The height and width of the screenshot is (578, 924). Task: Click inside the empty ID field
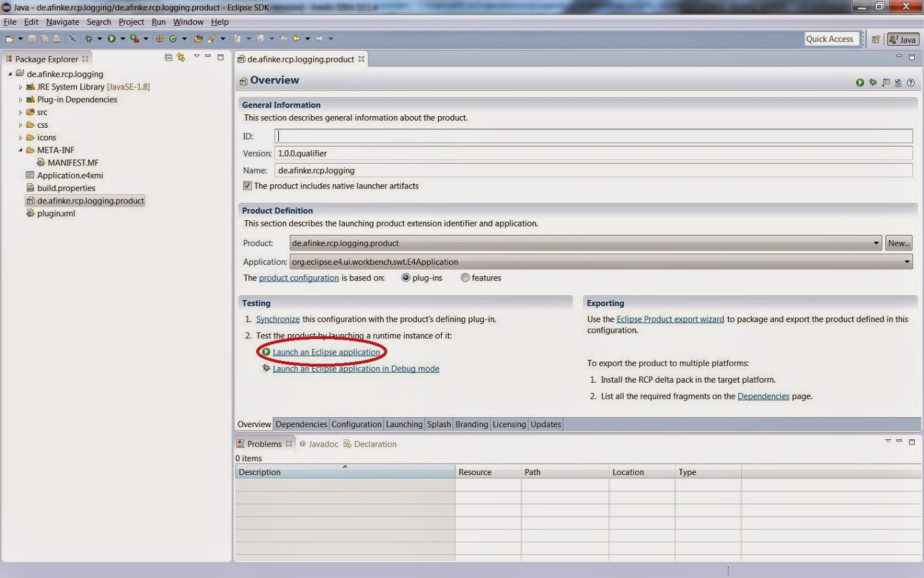pos(404,136)
